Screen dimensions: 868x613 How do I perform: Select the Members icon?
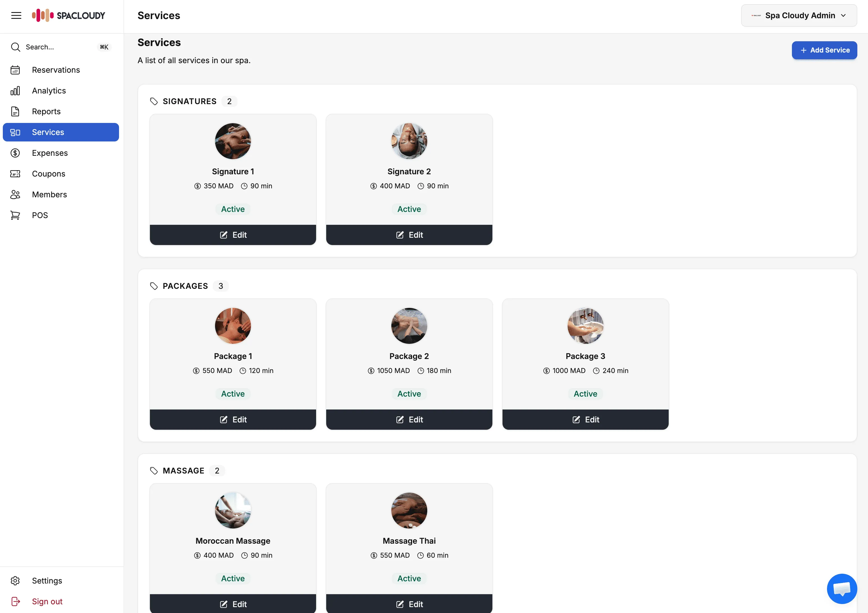15,194
